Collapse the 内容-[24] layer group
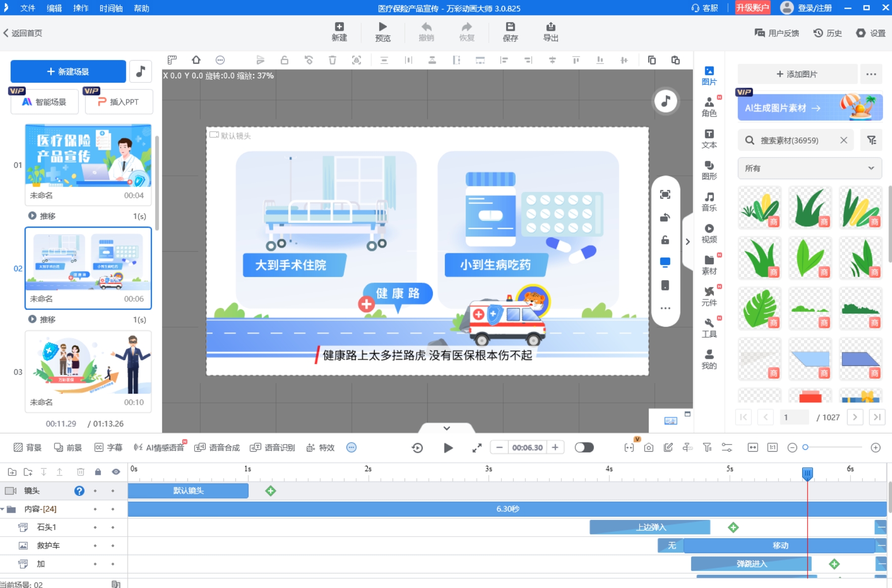Image resolution: width=892 pixels, height=588 pixels. [x=3, y=509]
